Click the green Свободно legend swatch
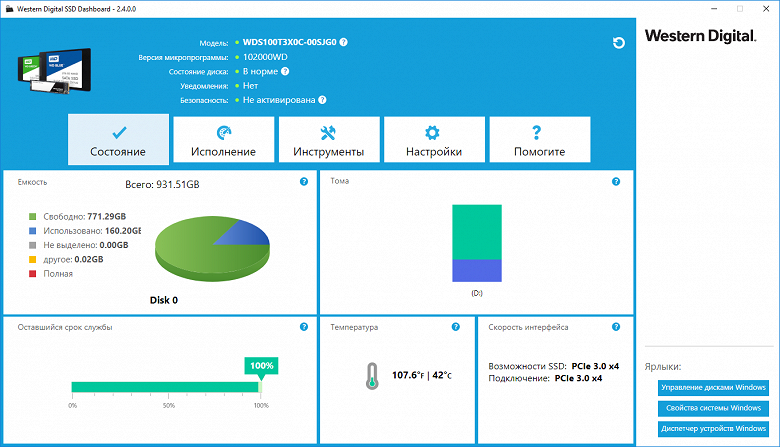 33,217
